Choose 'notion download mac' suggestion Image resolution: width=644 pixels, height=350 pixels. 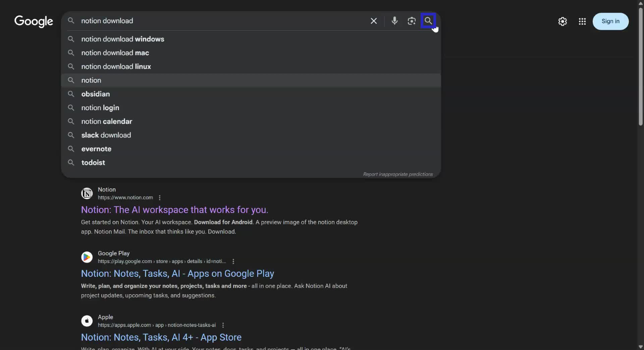click(x=115, y=53)
